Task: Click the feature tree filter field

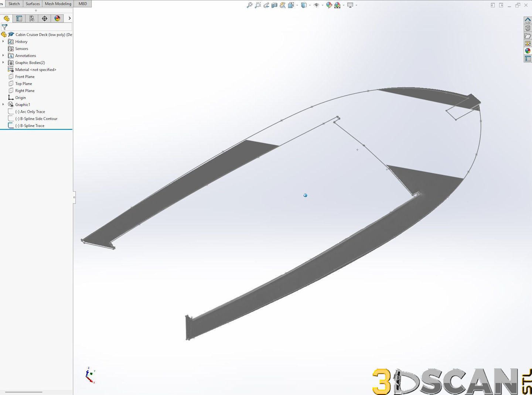Action: [39, 27]
